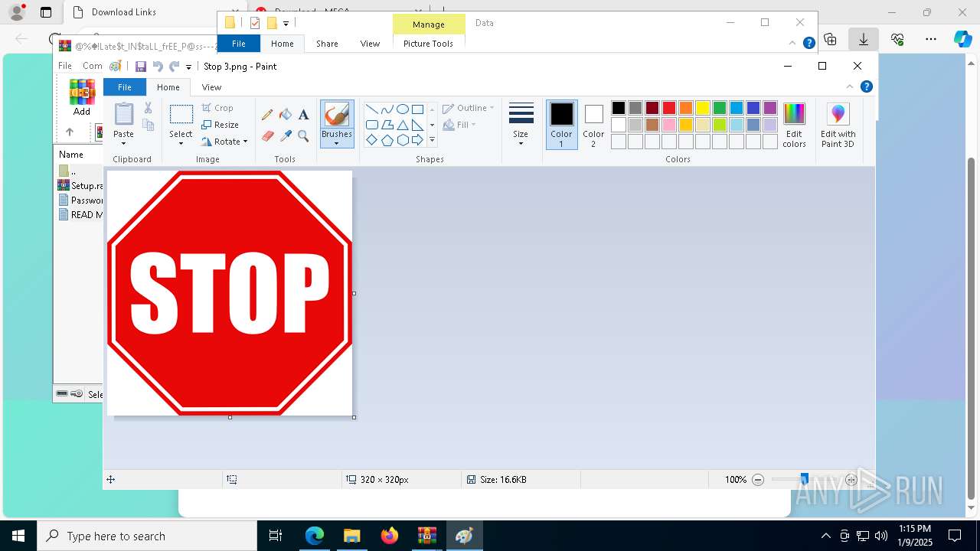Viewport: 980px width, 551px height.
Task: Switch to the Paint Home tab
Action: click(x=168, y=87)
